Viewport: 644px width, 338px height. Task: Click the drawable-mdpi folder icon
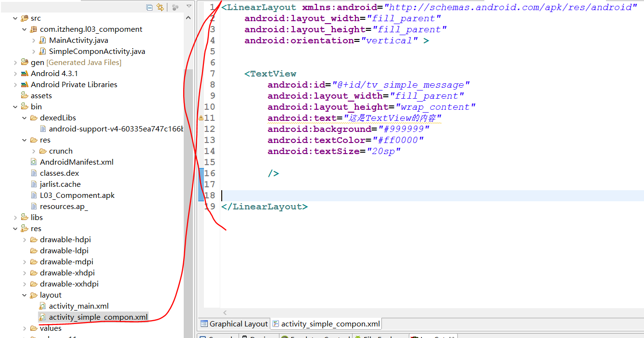[34, 262]
